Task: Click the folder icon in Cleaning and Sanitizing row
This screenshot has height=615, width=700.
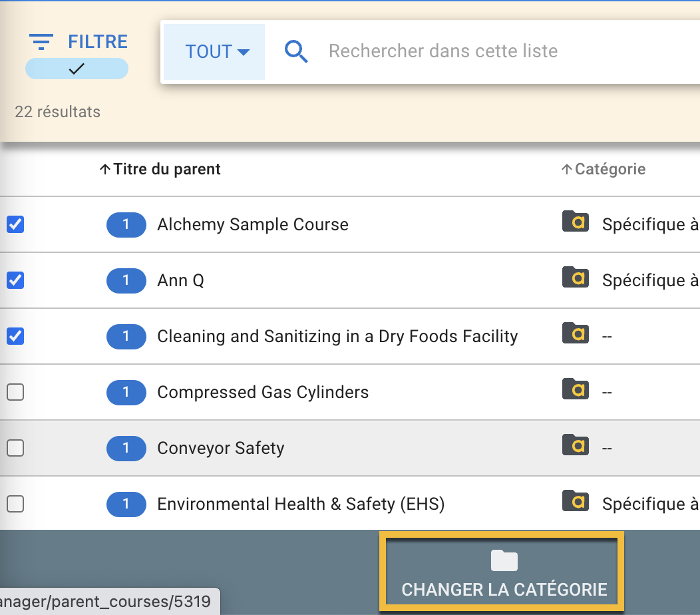Action: coord(576,333)
